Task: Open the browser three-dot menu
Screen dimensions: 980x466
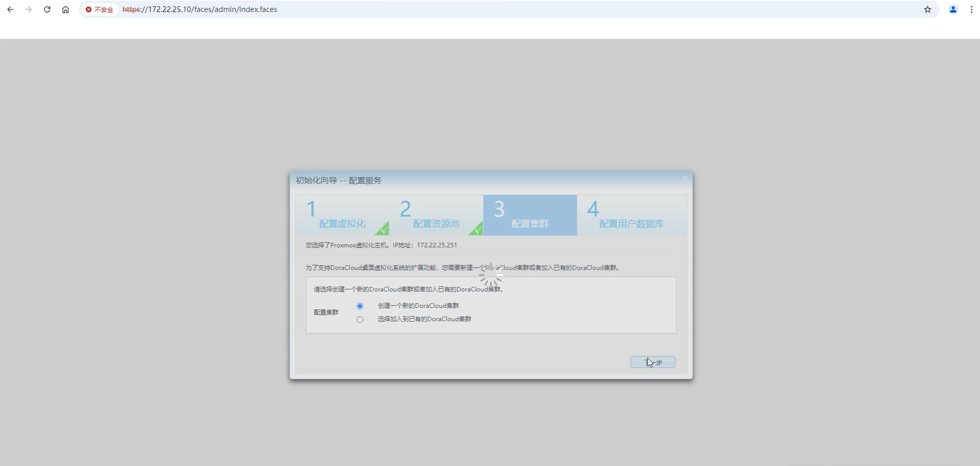Action: click(971, 10)
